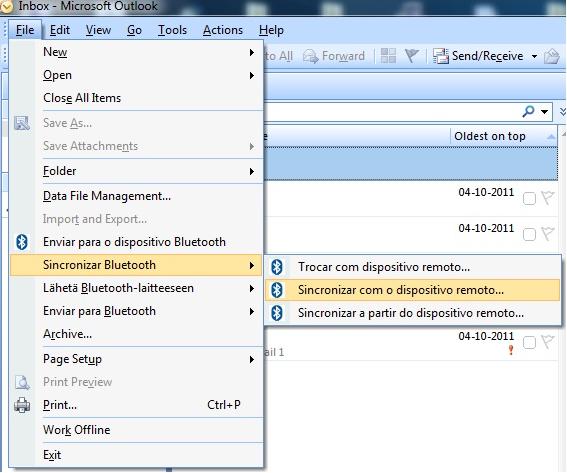The image size is (567, 473).
Task: Choose Work Offline
Action: point(136,430)
